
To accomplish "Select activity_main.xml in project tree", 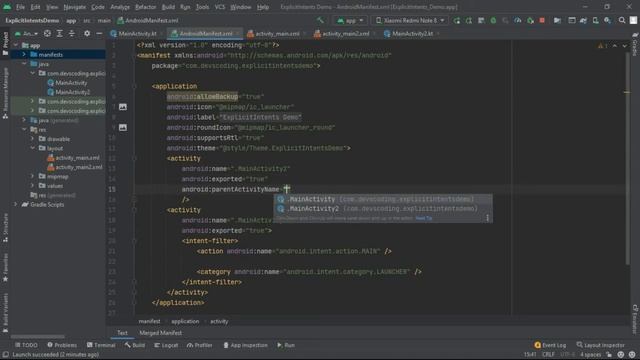I will pyautogui.click(x=73, y=158).
